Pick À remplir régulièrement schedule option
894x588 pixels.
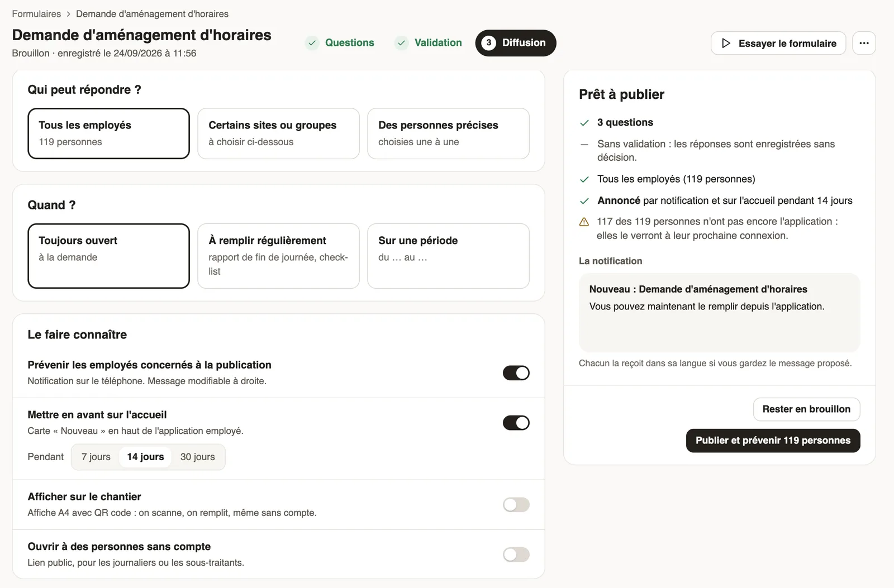(278, 256)
